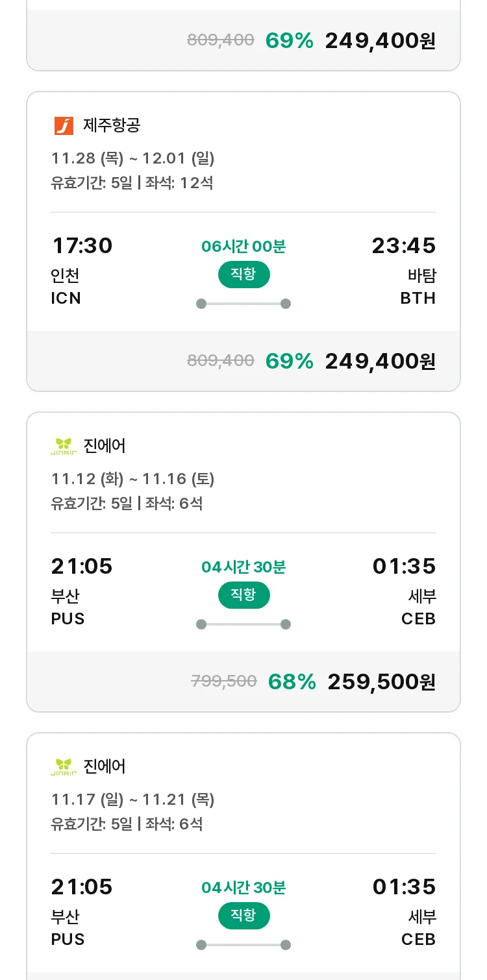Tap Jin Air logo on the 11.12 flight card
The width and height of the screenshot is (487, 980).
click(x=64, y=446)
